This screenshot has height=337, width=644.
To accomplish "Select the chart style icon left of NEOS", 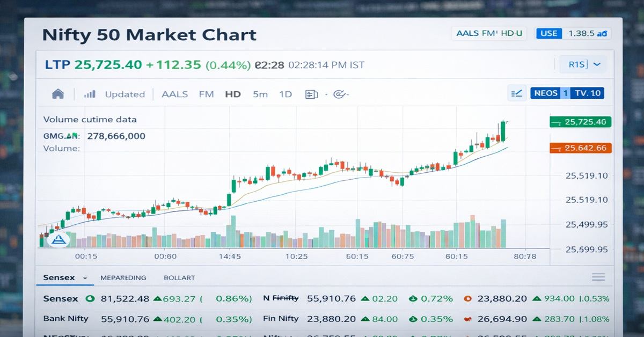I will [516, 93].
